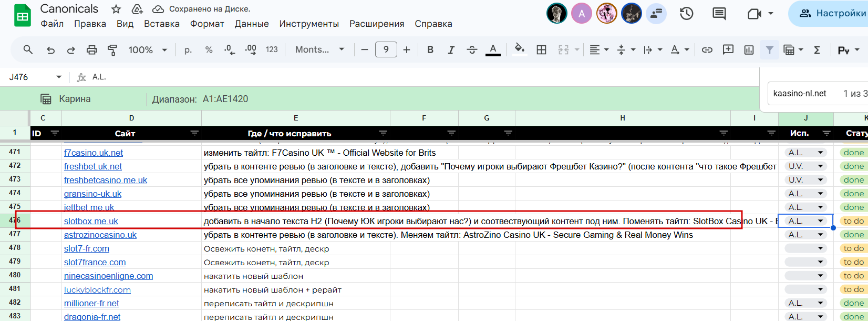Open the vertical align dropdown
Screen dimensions: 868x321
[x=626, y=49]
